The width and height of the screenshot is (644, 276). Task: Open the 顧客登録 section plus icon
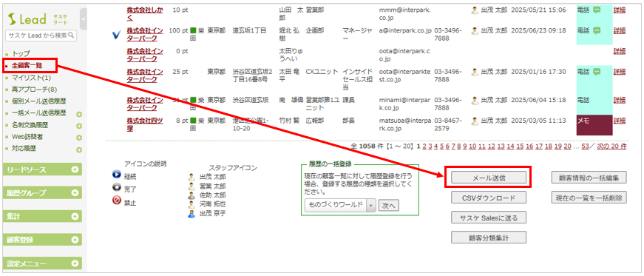[75, 240]
